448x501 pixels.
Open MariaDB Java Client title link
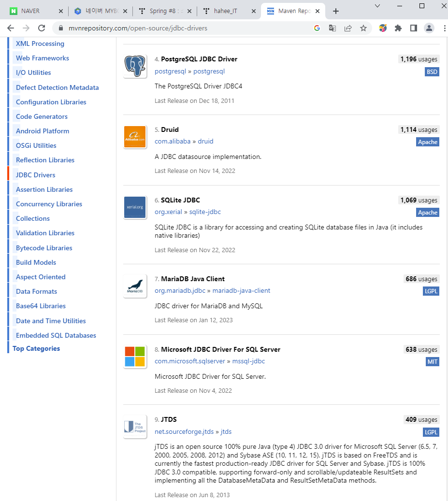pos(193,279)
